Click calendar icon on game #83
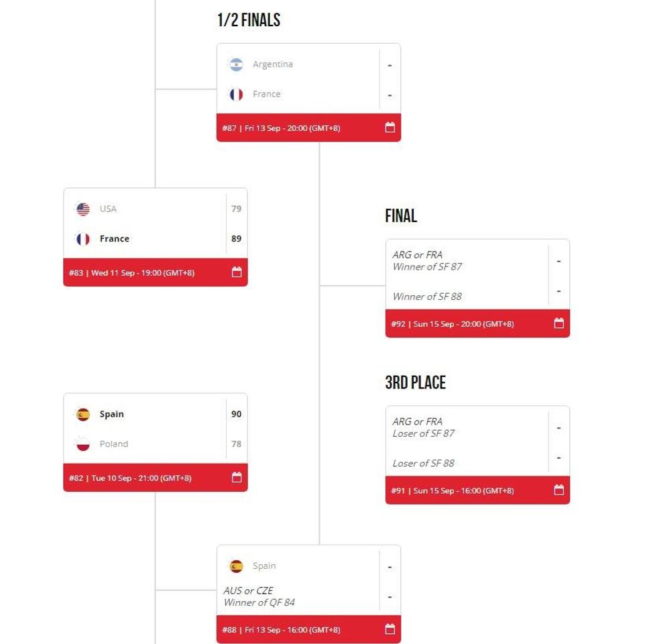 (x=237, y=272)
